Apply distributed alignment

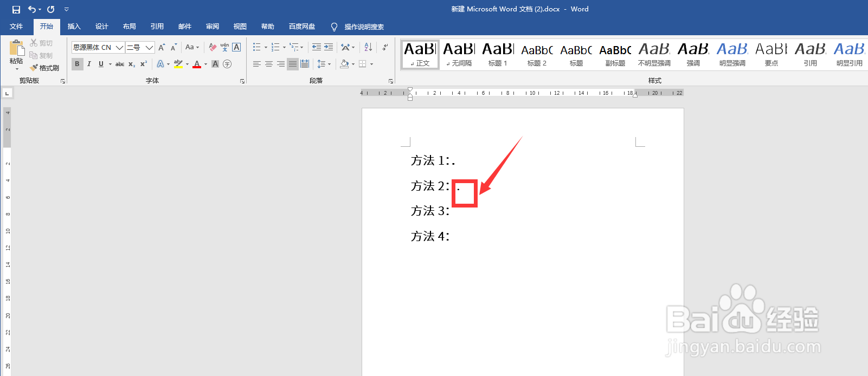coord(305,64)
